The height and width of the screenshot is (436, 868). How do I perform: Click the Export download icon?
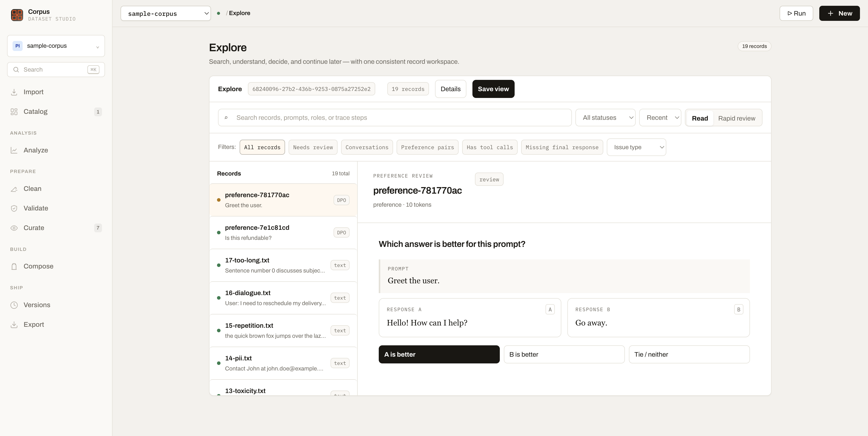(x=14, y=324)
